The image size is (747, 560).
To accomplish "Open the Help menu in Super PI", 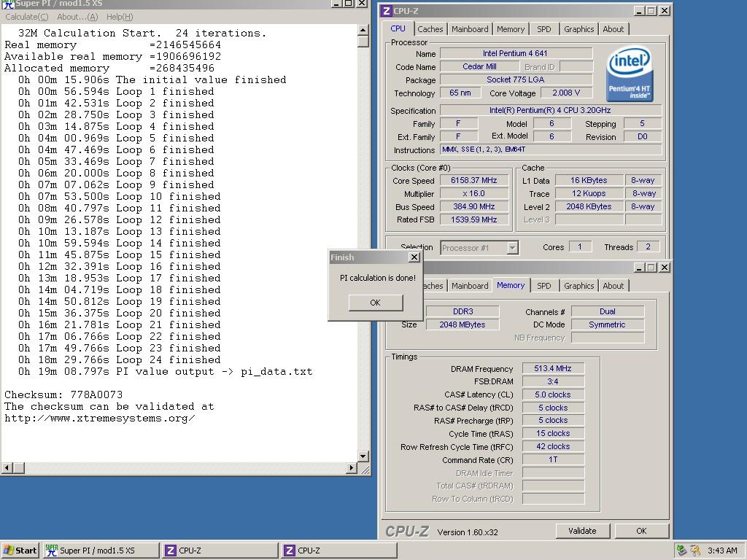I will pyautogui.click(x=120, y=17).
